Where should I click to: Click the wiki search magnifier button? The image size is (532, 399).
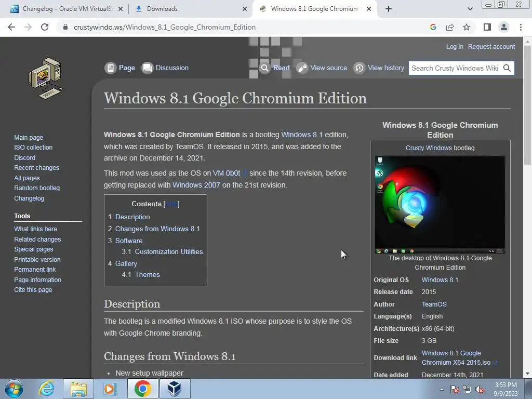click(x=507, y=68)
